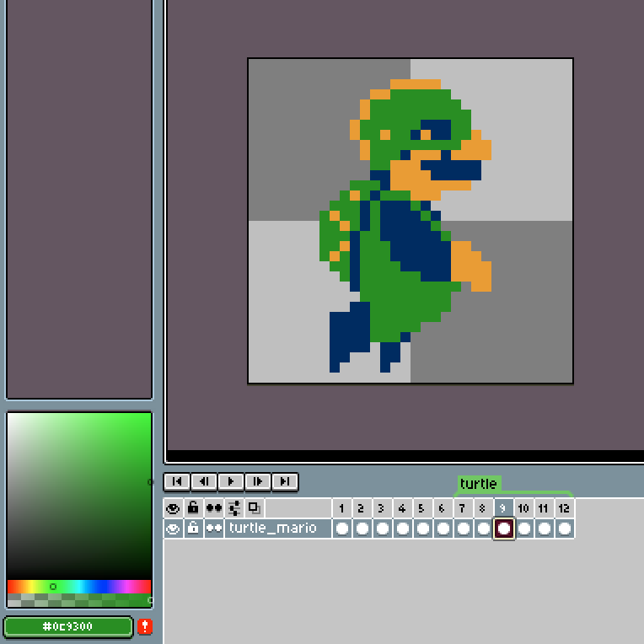Select frame 2 header

coord(362,508)
